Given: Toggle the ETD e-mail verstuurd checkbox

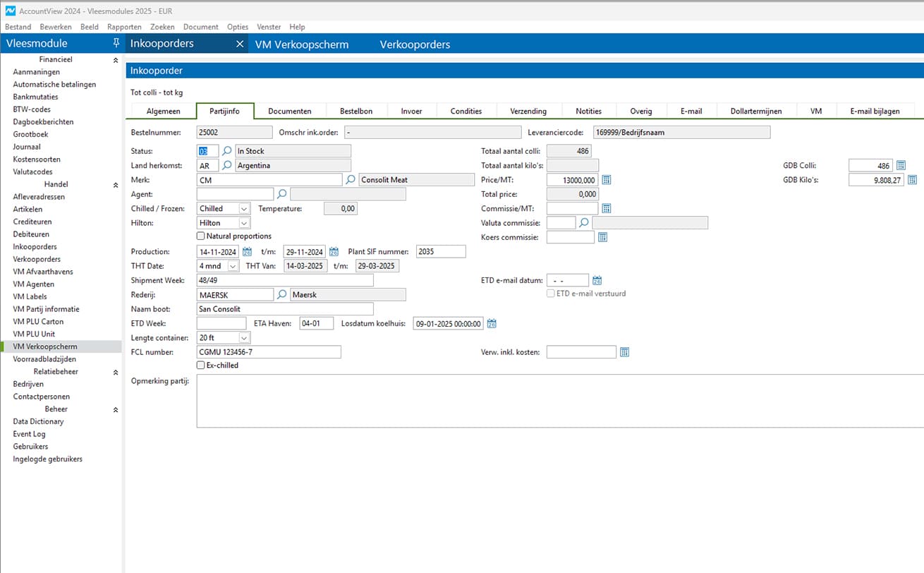Looking at the screenshot, I should pos(551,294).
